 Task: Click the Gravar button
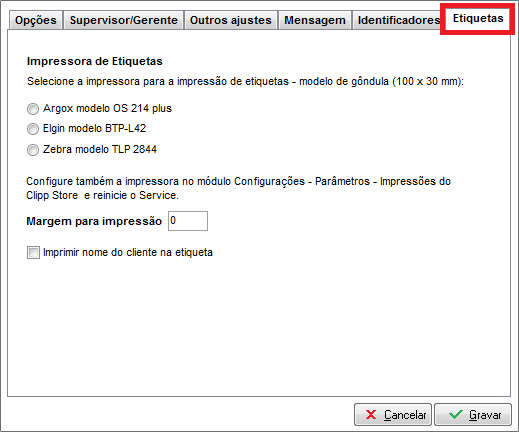(473, 415)
